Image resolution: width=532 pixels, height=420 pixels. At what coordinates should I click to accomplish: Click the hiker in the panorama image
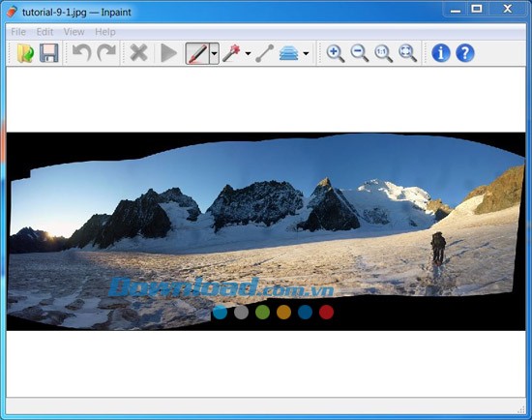click(x=438, y=248)
